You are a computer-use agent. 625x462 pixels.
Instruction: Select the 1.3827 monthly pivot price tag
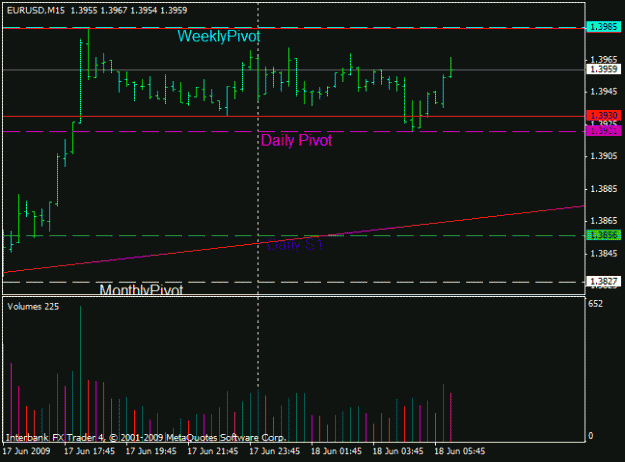pyautogui.click(x=603, y=281)
